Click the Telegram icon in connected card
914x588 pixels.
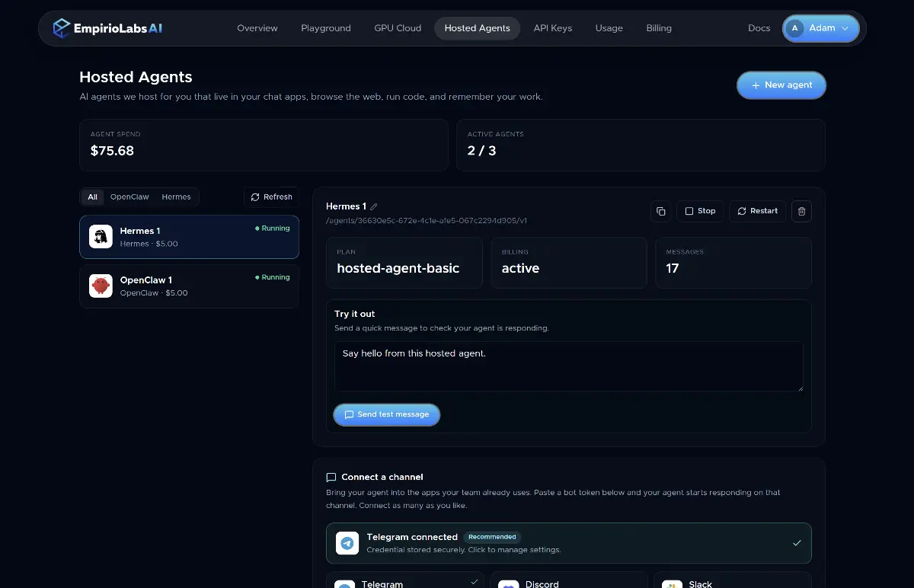point(347,543)
